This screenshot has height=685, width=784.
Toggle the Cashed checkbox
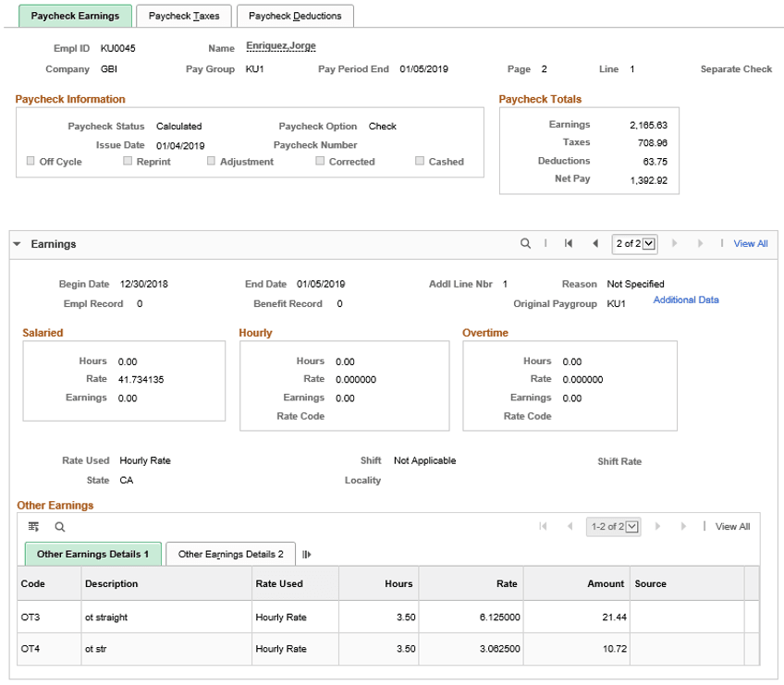click(419, 161)
